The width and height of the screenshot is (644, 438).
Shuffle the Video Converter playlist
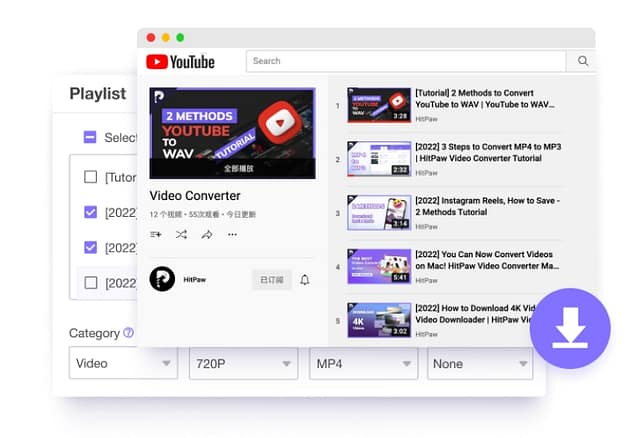tap(181, 235)
